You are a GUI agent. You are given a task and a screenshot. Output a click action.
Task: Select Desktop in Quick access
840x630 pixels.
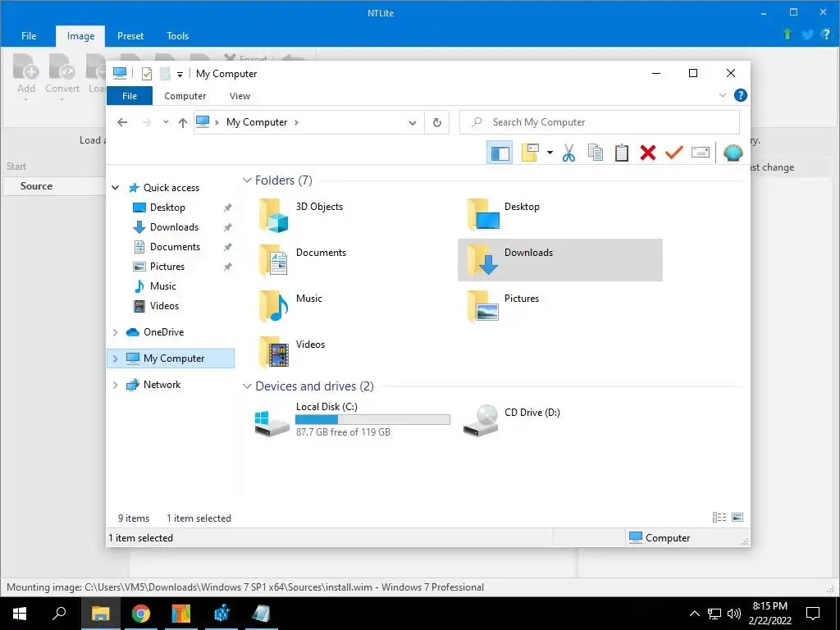[167, 208]
